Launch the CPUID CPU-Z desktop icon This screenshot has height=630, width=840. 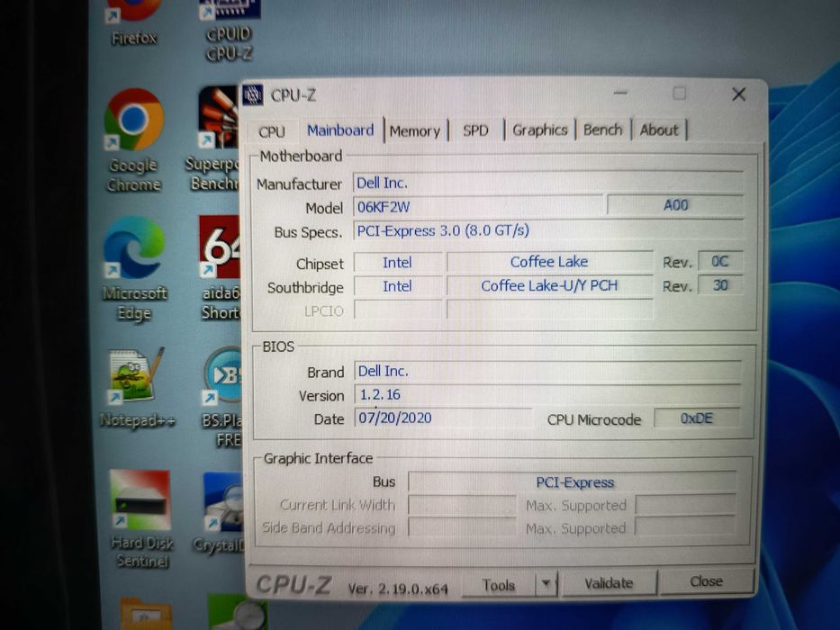230,30
